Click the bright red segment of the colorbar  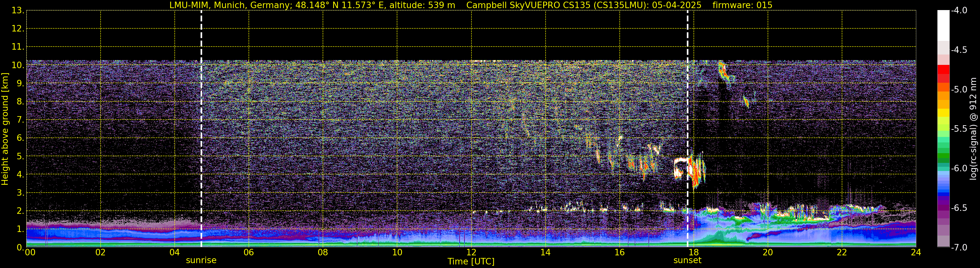[944, 69]
